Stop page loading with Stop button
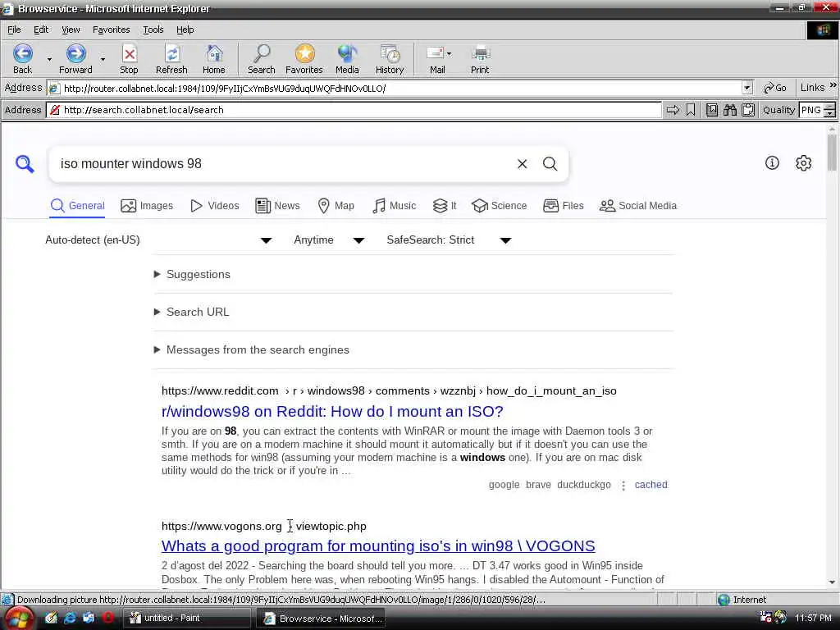This screenshot has height=630, width=840. [x=129, y=59]
